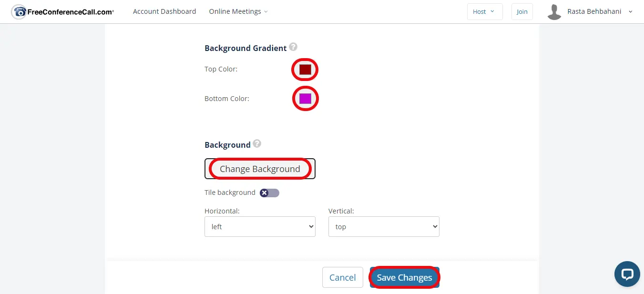Image resolution: width=644 pixels, height=294 pixels.
Task: Click the Background Gradient help icon
Action: [x=293, y=47]
